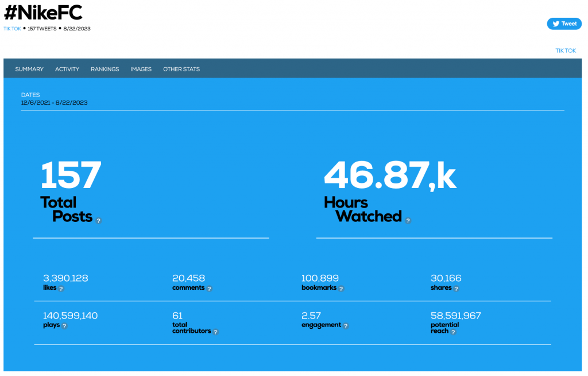Select the 61 total contributors value
588x376 pixels.
point(177,316)
